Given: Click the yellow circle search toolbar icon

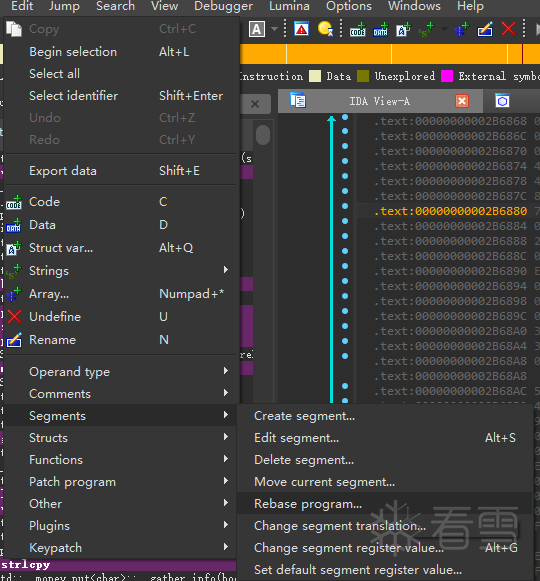Looking at the screenshot, I should point(325,29).
